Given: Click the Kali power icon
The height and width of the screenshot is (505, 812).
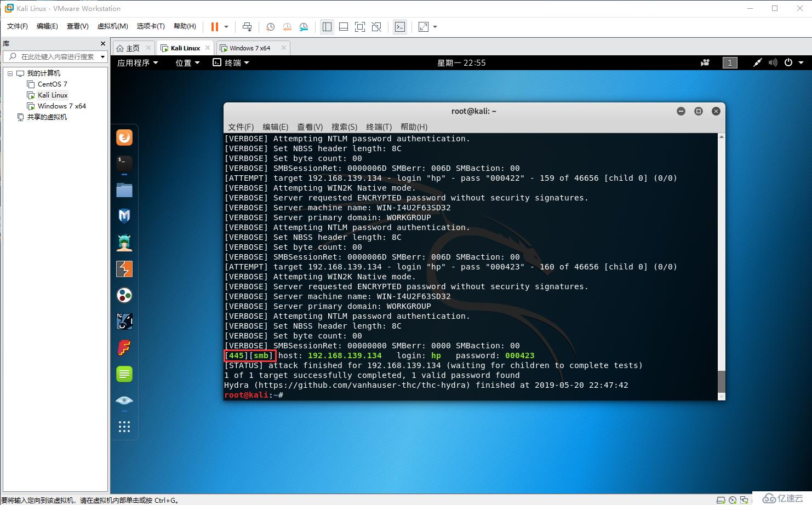Looking at the screenshot, I should (788, 62).
